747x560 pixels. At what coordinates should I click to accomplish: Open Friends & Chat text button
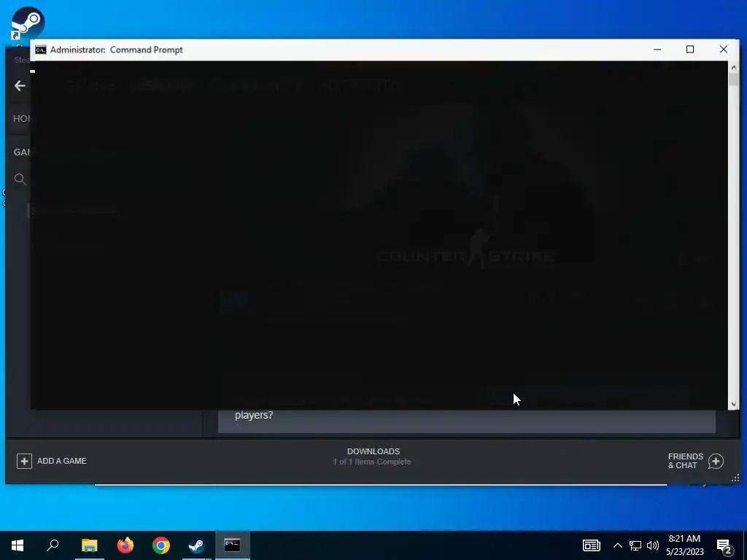685,461
